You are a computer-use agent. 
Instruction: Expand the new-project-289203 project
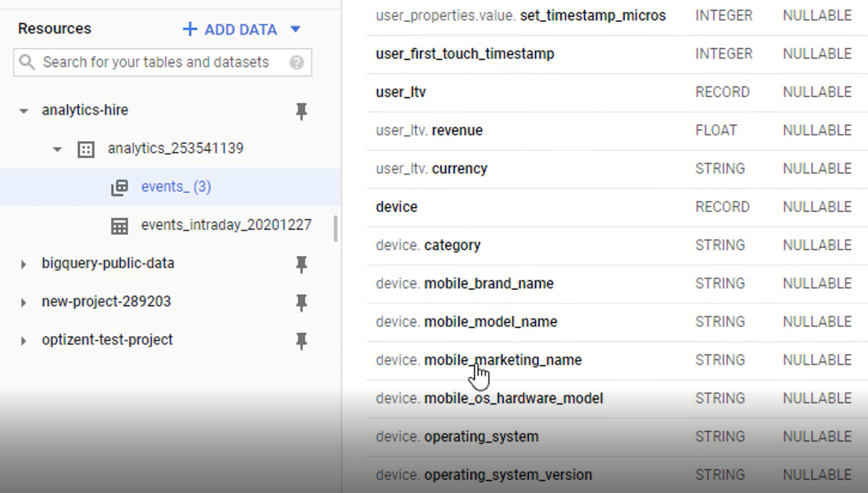pyautogui.click(x=24, y=302)
